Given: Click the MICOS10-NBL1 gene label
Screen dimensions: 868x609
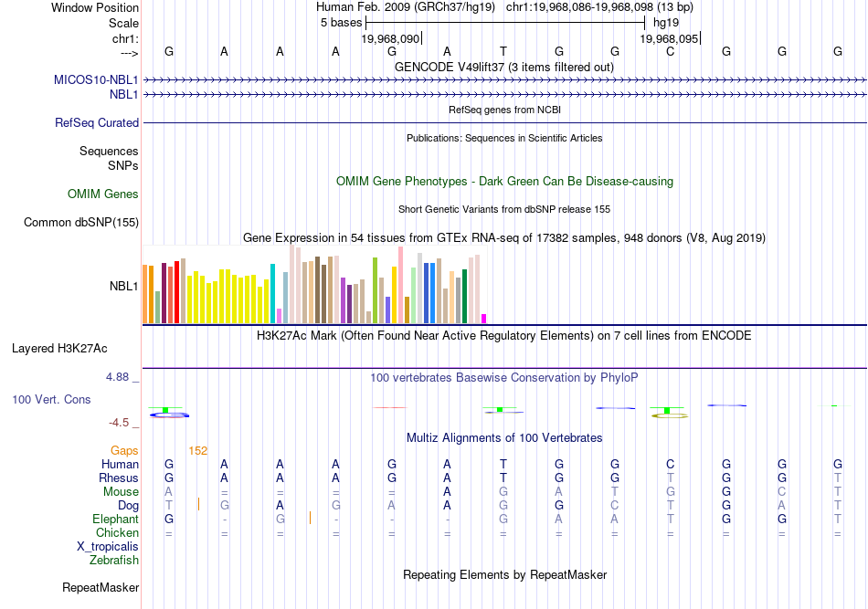Looking at the screenshot, I should tap(96, 79).
